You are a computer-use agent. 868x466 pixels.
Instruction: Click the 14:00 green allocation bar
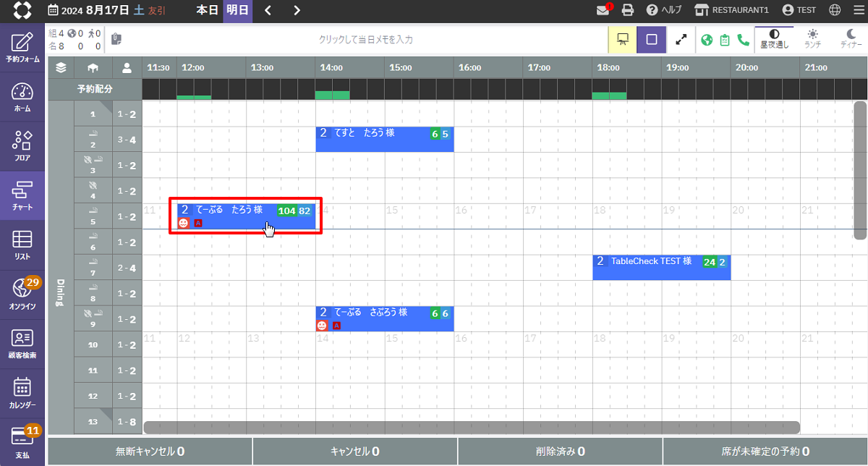click(332, 95)
